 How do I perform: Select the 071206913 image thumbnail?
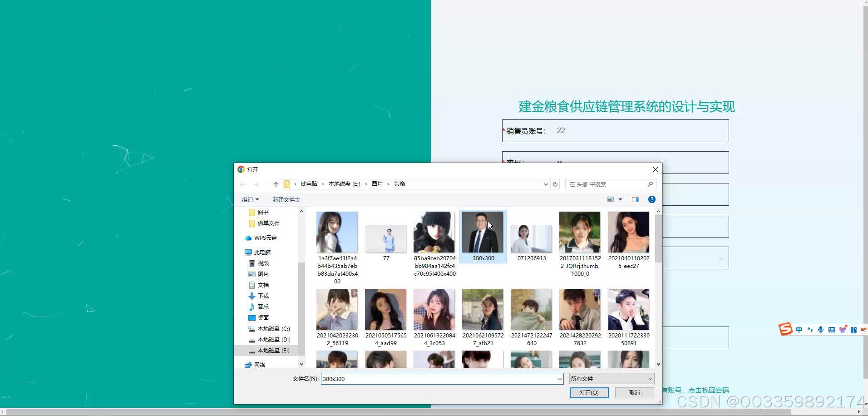point(532,239)
